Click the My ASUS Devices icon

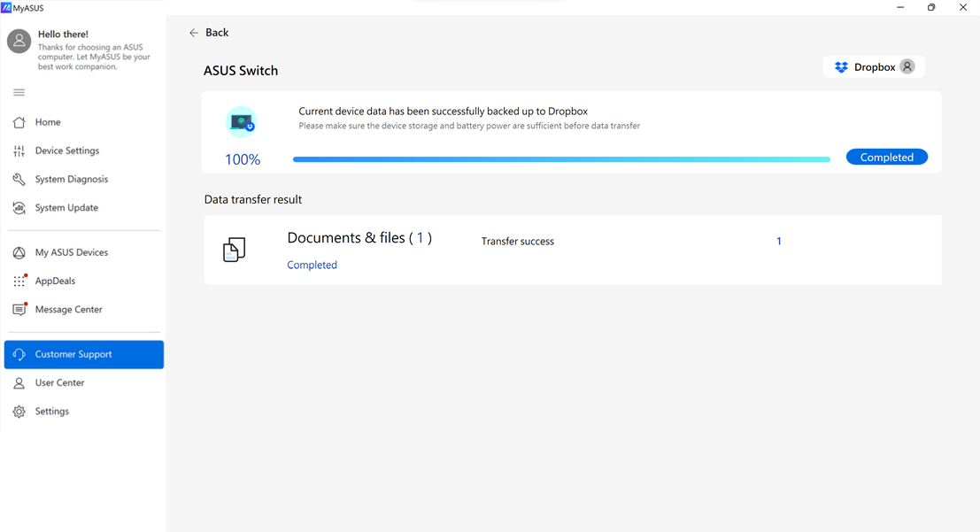[x=19, y=253]
